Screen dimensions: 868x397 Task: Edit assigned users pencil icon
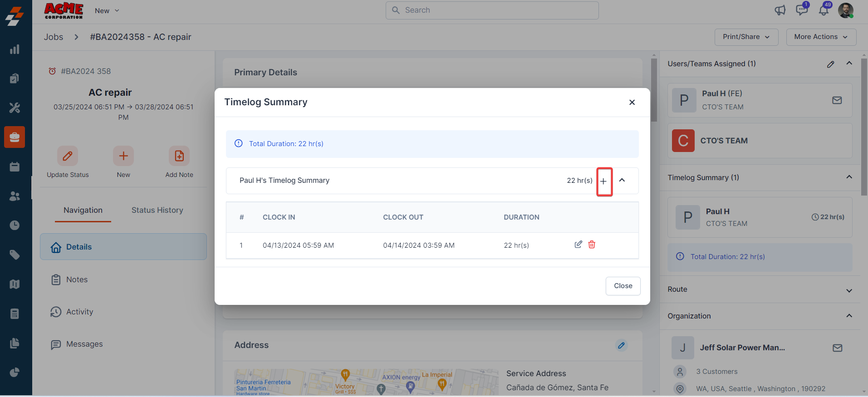click(x=830, y=64)
